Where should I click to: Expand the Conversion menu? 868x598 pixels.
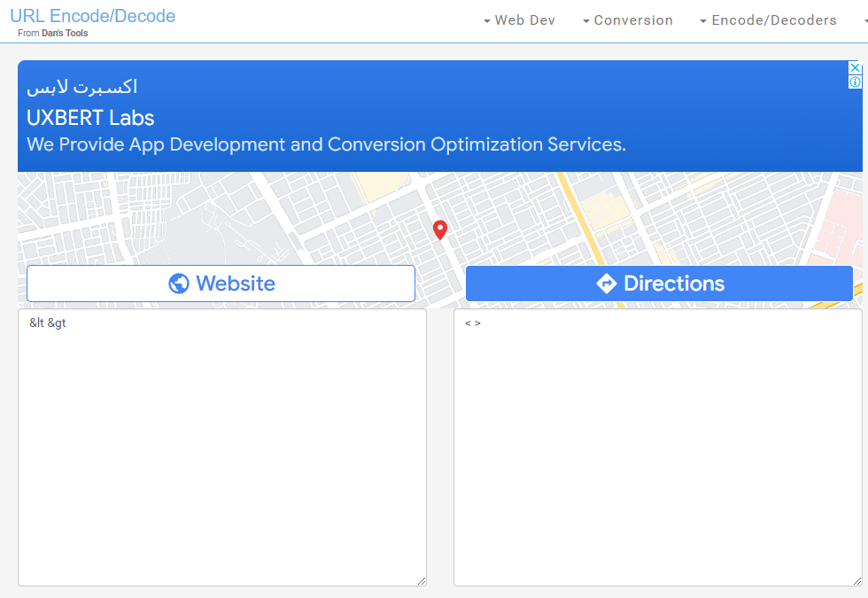(x=628, y=20)
